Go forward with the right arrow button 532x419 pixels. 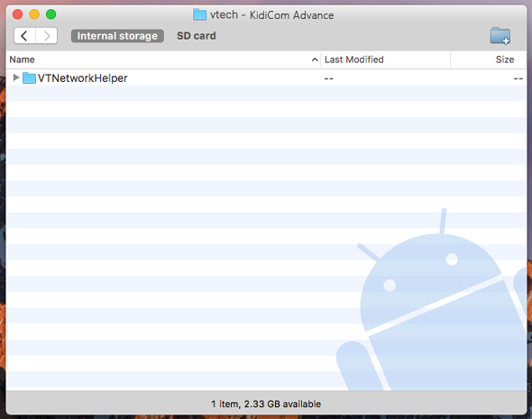47,36
